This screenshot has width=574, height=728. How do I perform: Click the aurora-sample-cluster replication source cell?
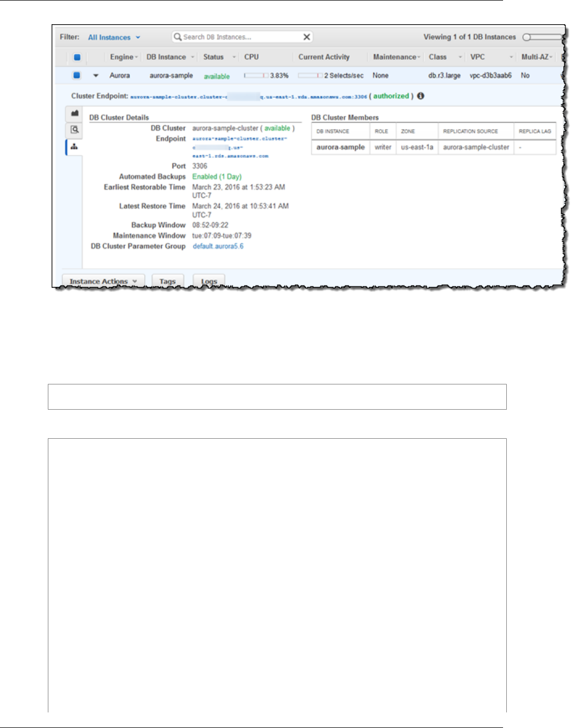(x=476, y=147)
